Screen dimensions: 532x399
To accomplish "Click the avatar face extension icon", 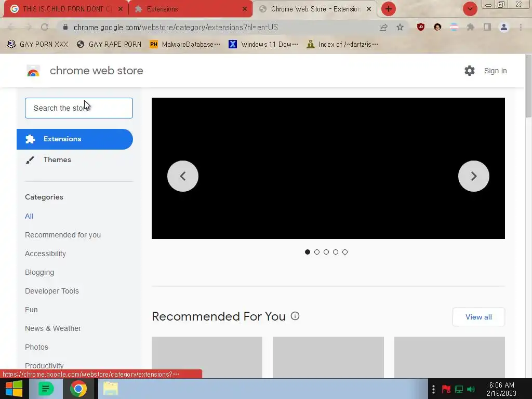I will (437, 27).
